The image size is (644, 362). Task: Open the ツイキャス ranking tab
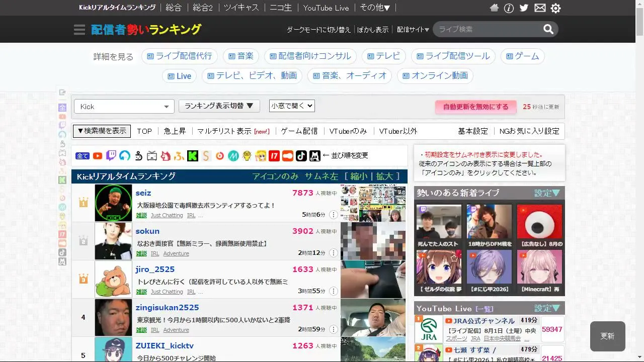(242, 8)
